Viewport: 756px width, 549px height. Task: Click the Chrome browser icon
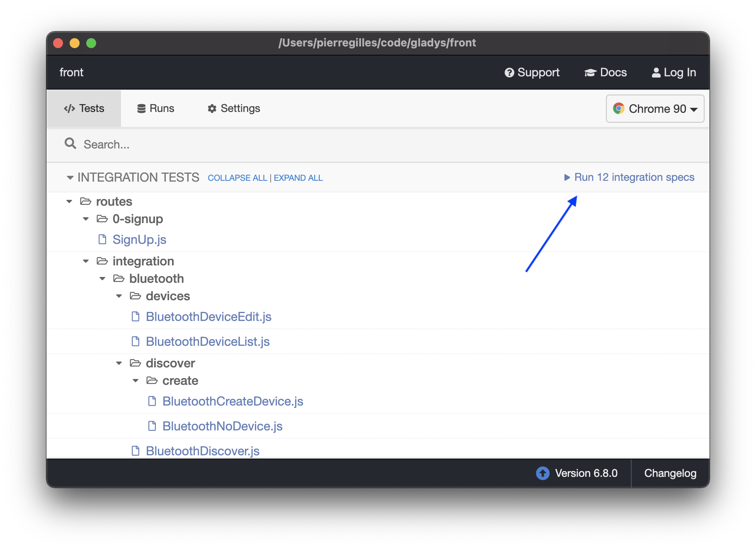point(619,109)
